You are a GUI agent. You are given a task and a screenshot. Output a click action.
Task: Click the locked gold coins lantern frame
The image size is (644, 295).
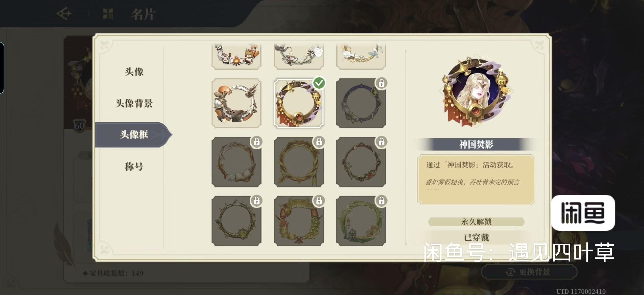click(x=299, y=221)
